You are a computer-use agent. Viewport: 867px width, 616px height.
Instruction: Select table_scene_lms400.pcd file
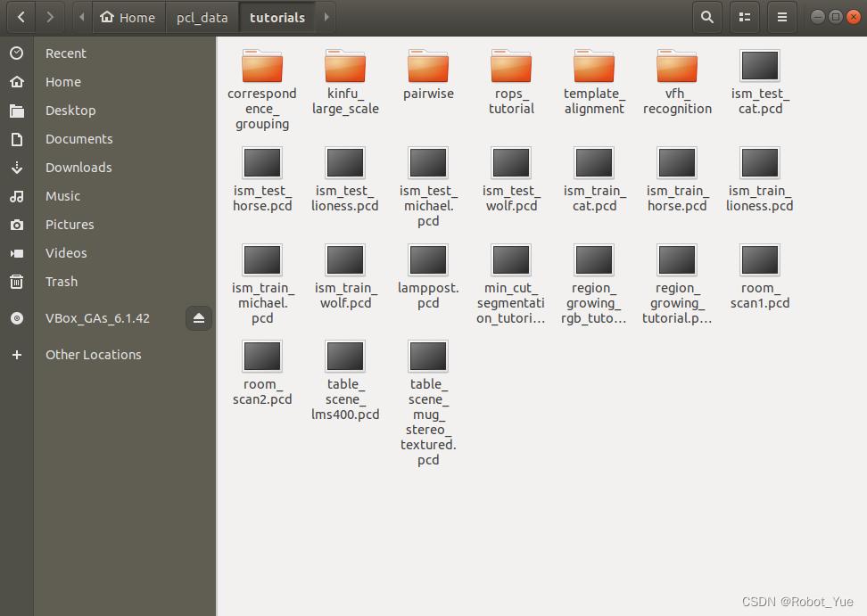[x=345, y=381]
